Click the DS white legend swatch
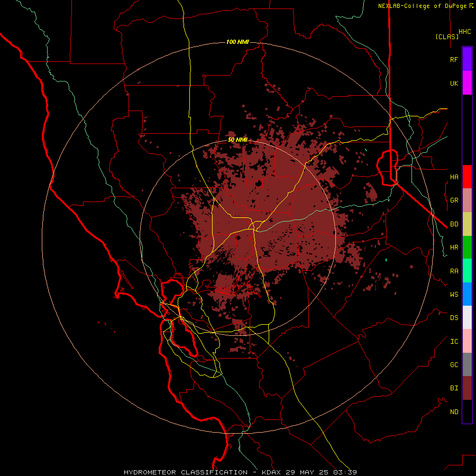476x476 pixels. pos(467,317)
